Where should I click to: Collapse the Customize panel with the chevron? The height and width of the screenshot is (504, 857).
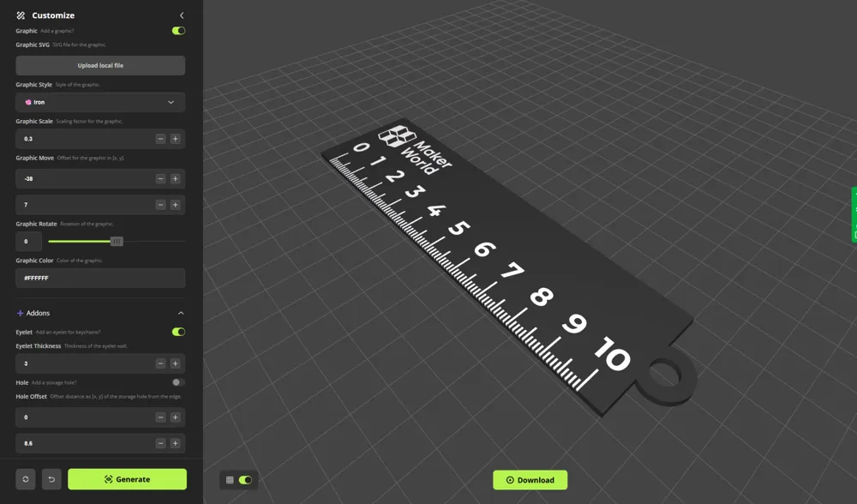coord(182,15)
